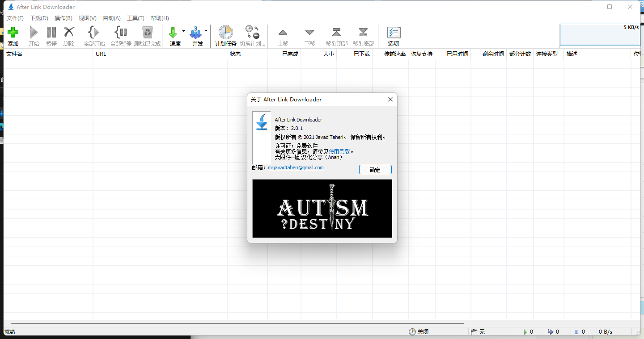Open the 计划任务 scheduler icon
The width and height of the screenshot is (644, 339).
pos(225,36)
